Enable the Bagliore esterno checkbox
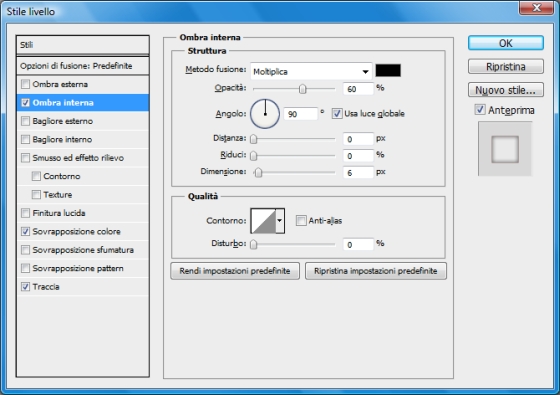 pyautogui.click(x=25, y=121)
